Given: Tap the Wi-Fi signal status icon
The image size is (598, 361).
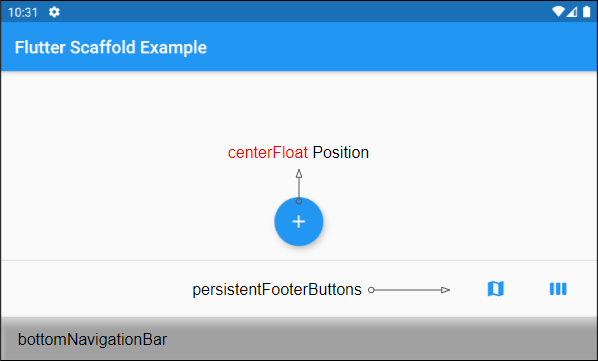Looking at the screenshot, I should (558, 12).
